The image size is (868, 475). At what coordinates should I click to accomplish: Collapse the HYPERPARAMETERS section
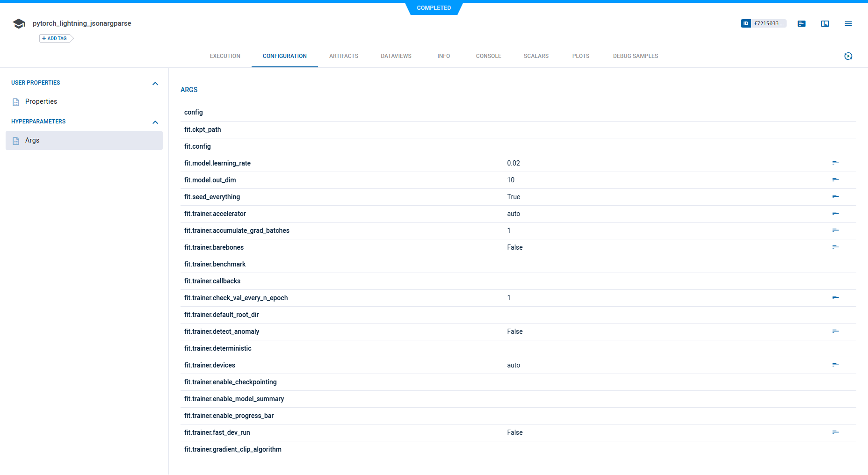coord(155,122)
